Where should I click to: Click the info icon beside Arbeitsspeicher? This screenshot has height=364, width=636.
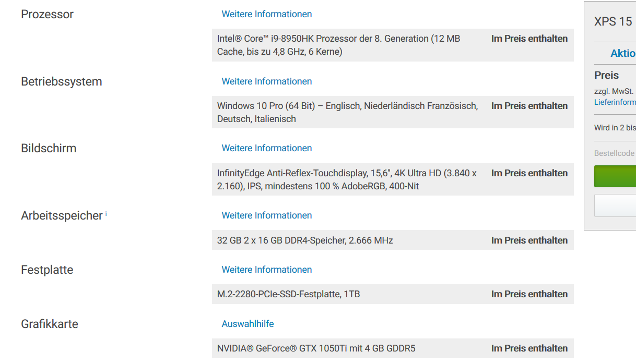(x=106, y=213)
